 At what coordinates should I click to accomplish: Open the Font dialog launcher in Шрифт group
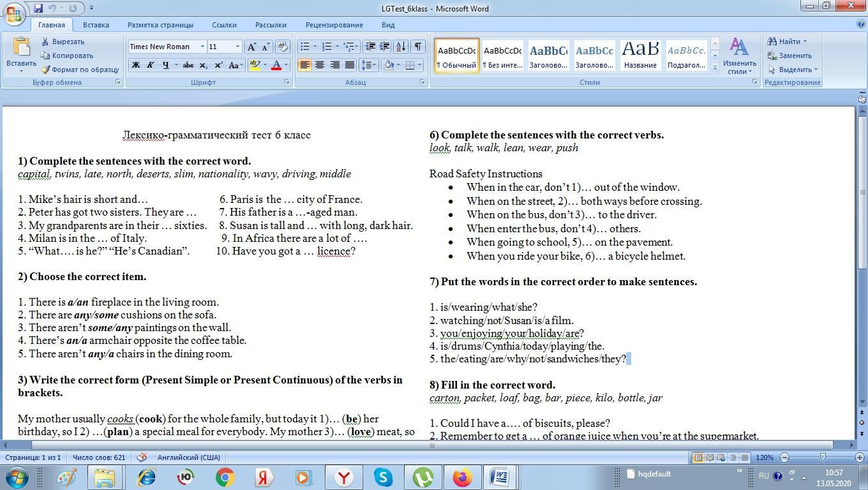287,82
